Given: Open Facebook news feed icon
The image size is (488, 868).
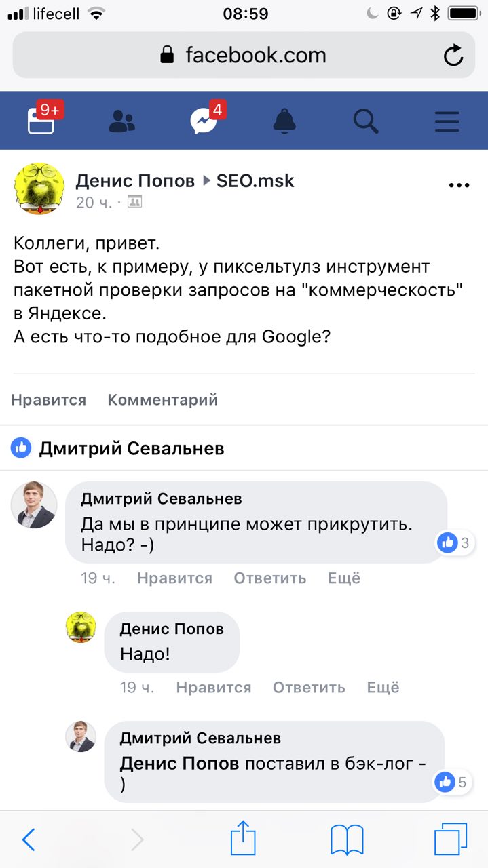Looking at the screenshot, I should 41,121.
